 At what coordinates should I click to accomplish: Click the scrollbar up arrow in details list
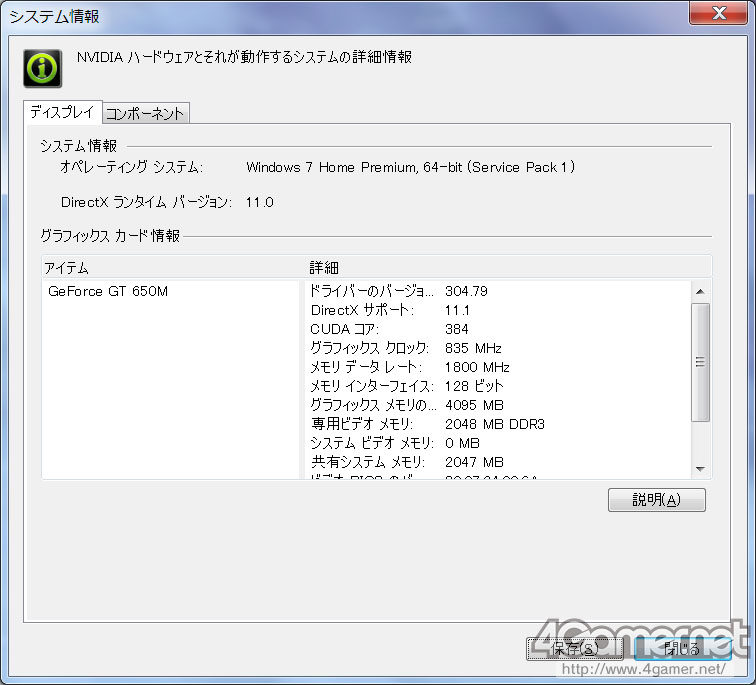pyautogui.click(x=700, y=292)
